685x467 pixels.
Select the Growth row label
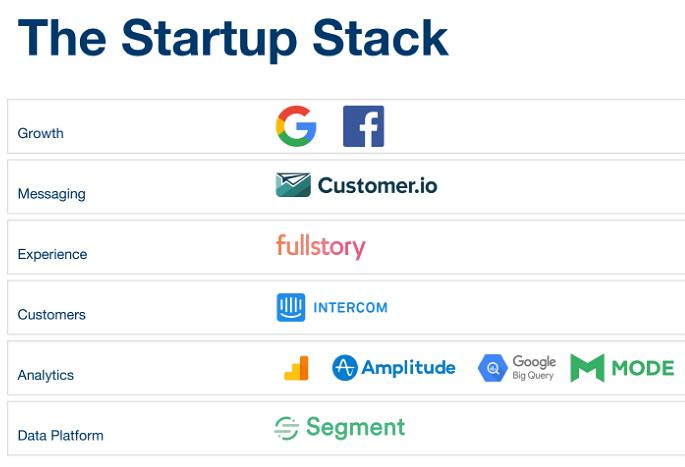click(x=41, y=133)
